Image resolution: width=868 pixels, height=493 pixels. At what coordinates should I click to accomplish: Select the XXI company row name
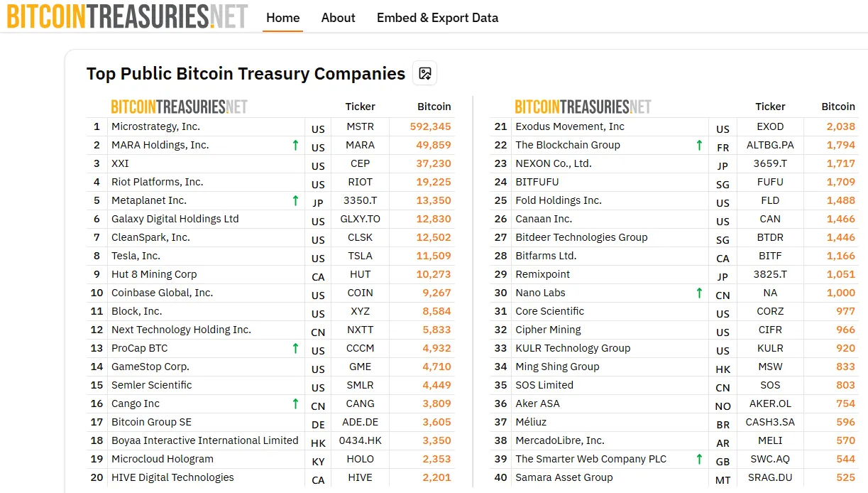pyautogui.click(x=120, y=163)
